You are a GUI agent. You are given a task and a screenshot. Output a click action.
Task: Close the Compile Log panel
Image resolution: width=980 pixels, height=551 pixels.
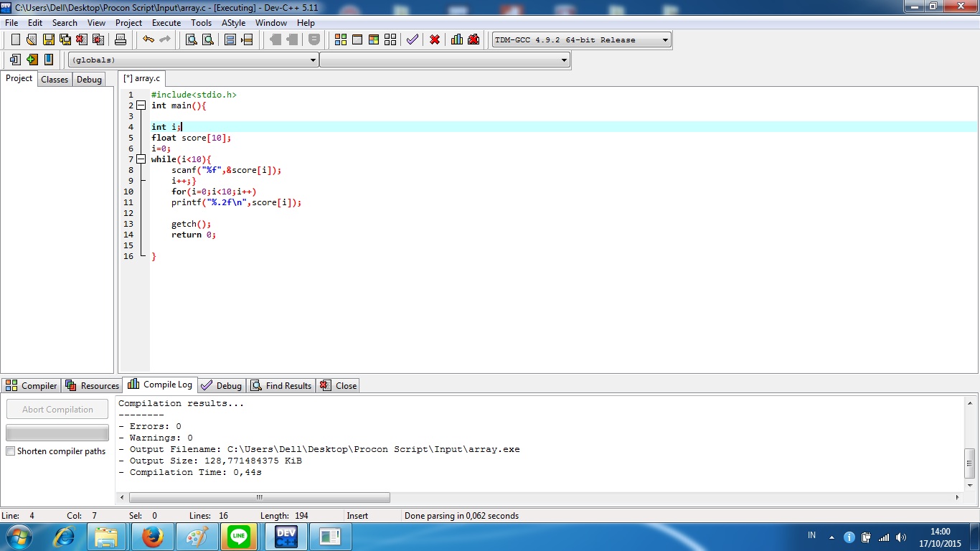[338, 385]
